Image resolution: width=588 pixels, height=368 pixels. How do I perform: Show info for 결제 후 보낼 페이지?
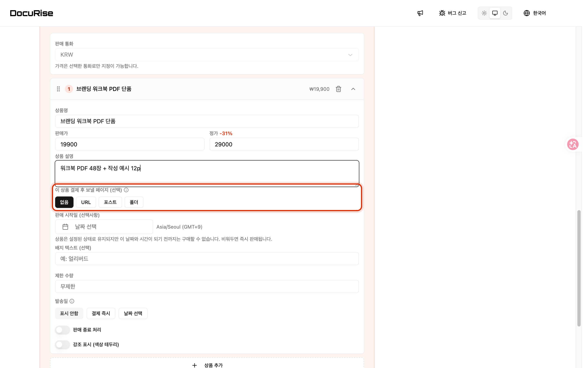tap(126, 190)
